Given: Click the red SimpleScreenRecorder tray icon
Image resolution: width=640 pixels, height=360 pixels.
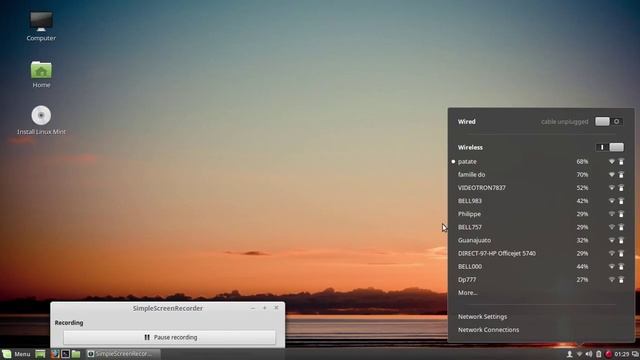Looking at the screenshot, I should 608,354.
